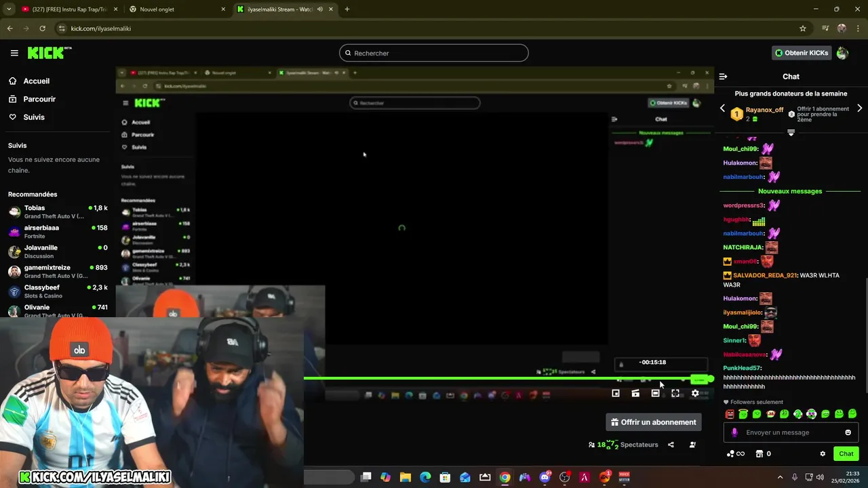The width and height of the screenshot is (868, 488).
Task: Open recommended channel Olivanie
Action: [58, 310]
